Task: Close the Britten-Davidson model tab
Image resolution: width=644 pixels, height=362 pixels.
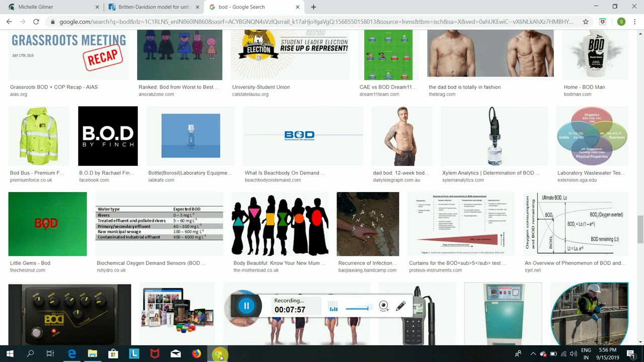Action: [197, 7]
